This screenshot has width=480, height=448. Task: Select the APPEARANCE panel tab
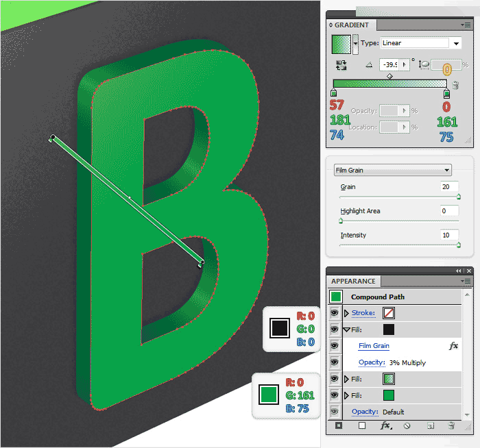[353, 281]
